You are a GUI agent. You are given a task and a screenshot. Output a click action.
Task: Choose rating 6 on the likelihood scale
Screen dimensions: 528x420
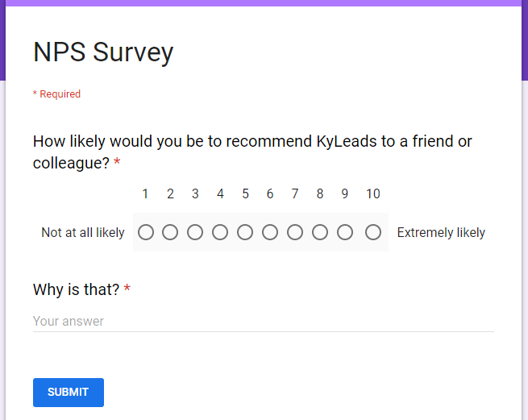click(270, 232)
